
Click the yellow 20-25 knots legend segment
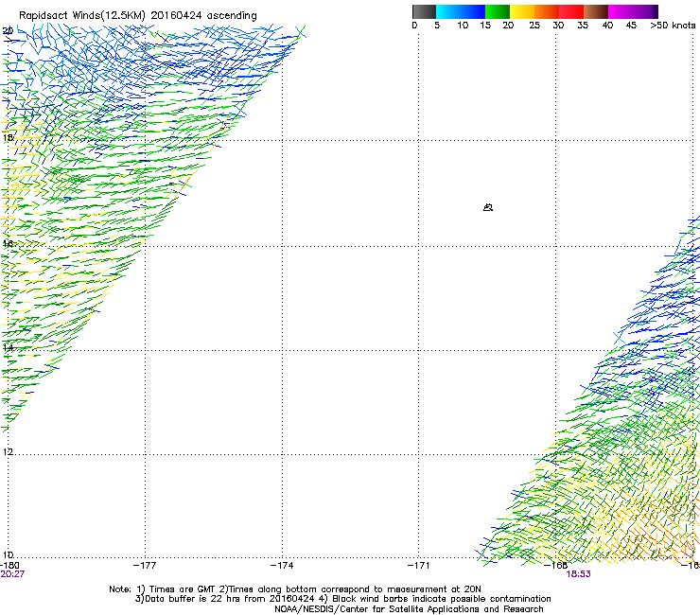[x=522, y=11]
